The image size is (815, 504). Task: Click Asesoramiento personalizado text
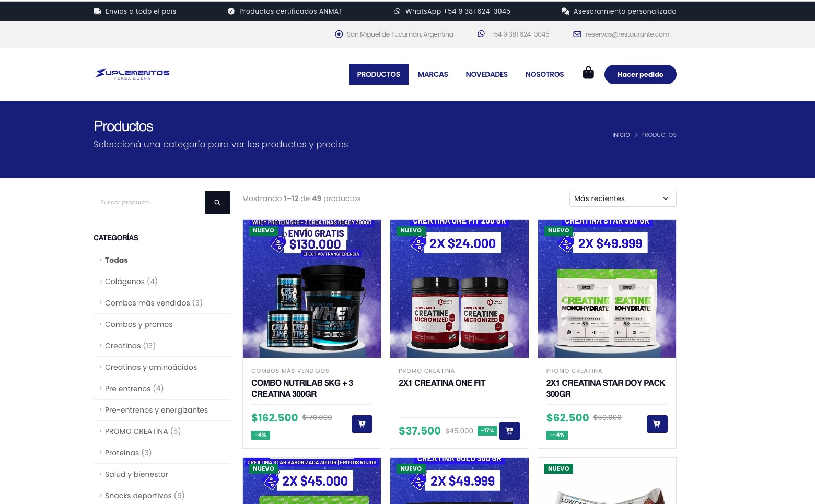(625, 11)
